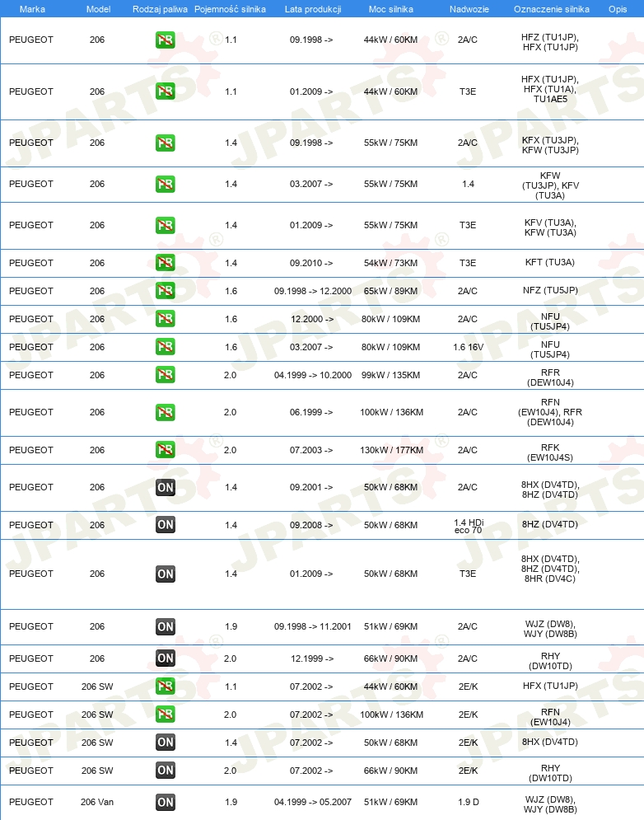Image resolution: width=644 pixels, height=820 pixels.
Task: Click diesel ON icon in the 206 Van row
Action: (x=166, y=802)
